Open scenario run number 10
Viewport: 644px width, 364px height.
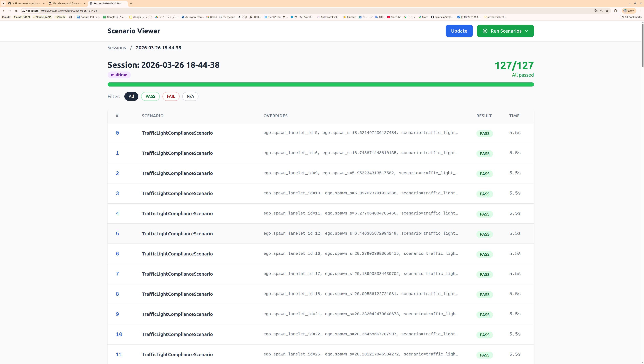coord(119,334)
